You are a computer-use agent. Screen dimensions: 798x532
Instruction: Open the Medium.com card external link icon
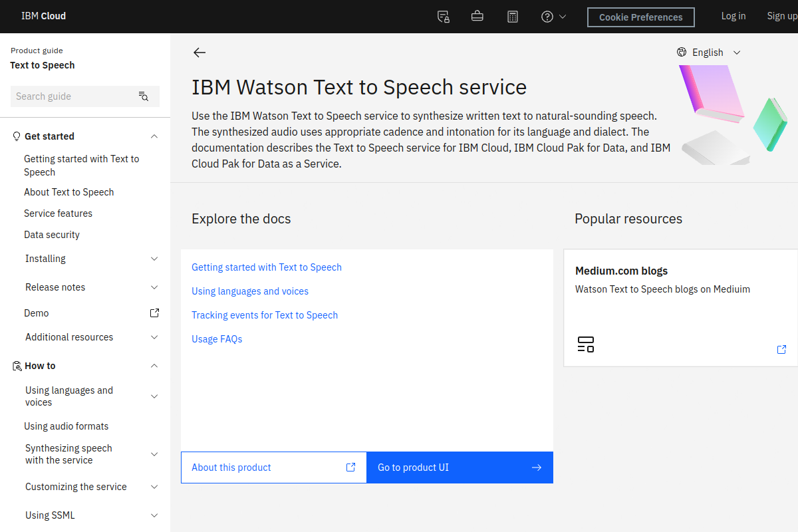pyautogui.click(x=782, y=349)
